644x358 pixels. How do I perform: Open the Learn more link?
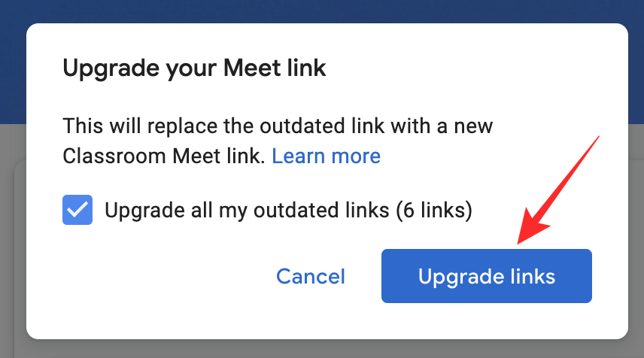tap(326, 156)
